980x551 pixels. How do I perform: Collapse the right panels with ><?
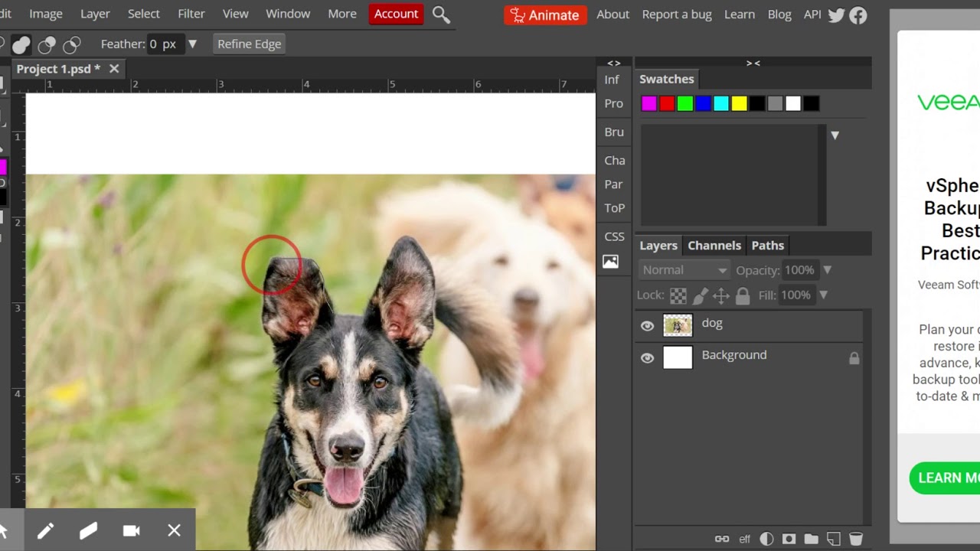click(753, 64)
